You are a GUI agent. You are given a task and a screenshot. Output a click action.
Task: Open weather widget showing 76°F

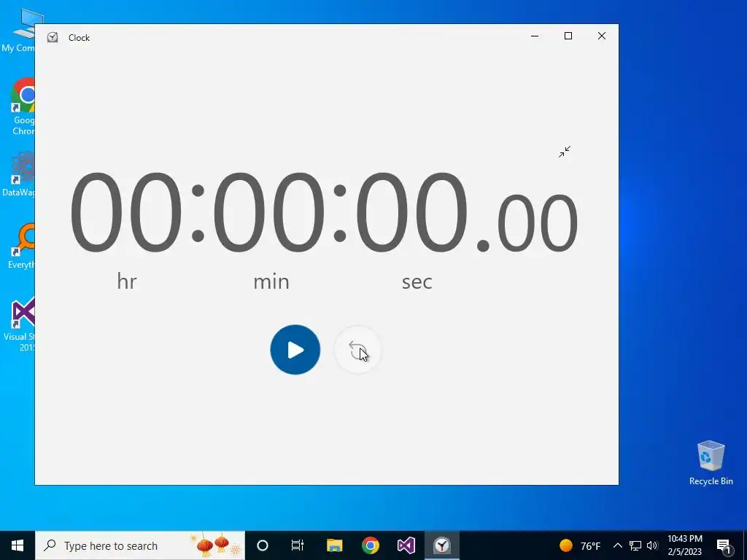(x=580, y=545)
